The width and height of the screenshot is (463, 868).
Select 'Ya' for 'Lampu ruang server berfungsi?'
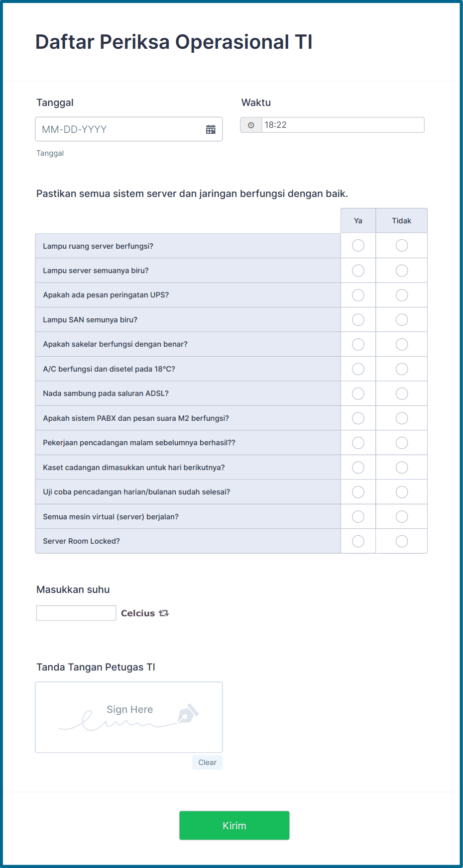pyautogui.click(x=358, y=245)
